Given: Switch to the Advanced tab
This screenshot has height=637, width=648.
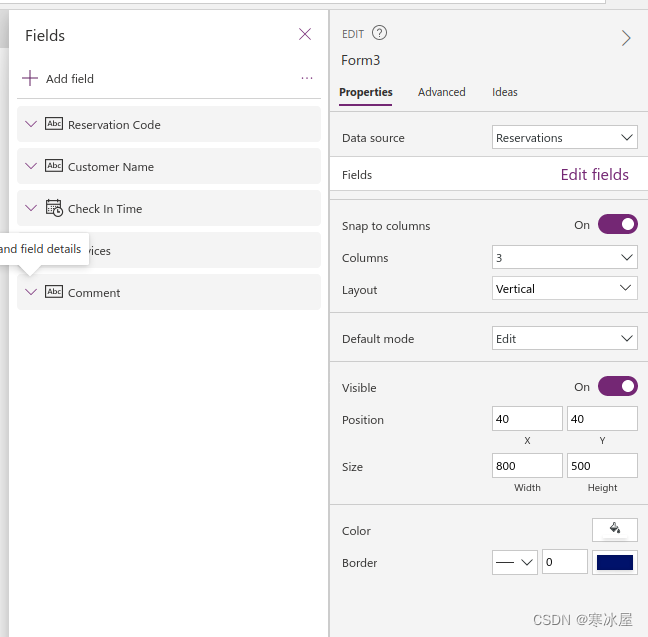Looking at the screenshot, I should pos(441,92).
